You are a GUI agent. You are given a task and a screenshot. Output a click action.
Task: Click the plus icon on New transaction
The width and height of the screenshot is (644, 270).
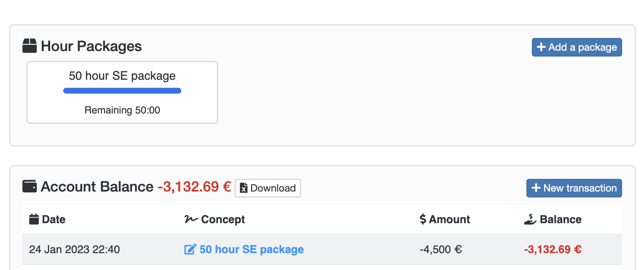tap(536, 188)
